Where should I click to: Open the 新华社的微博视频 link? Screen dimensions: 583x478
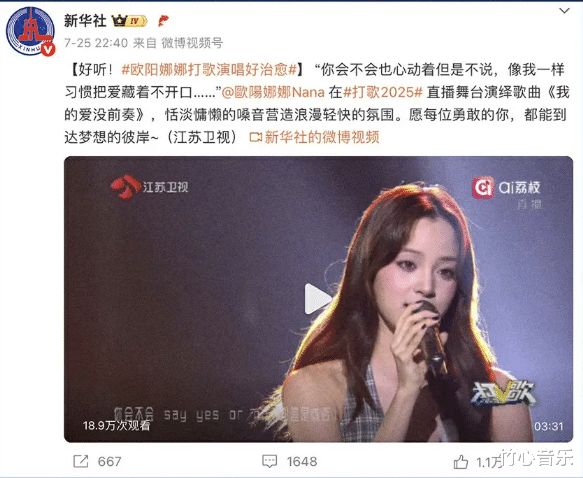(x=314, y=137)
